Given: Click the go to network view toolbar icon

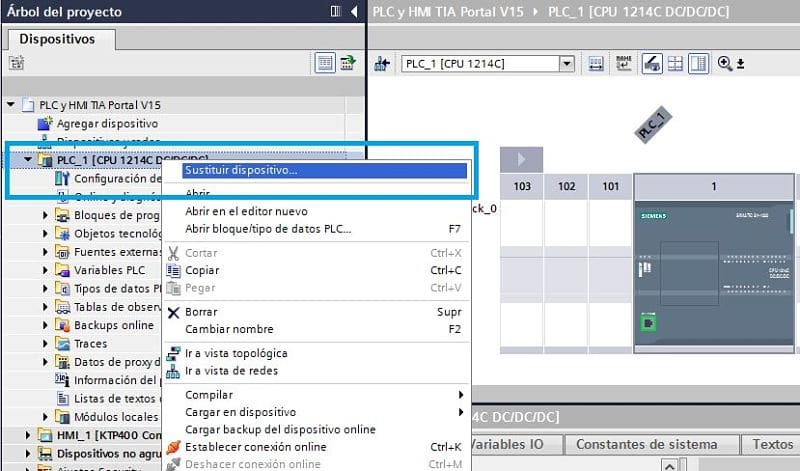Looking at the screenshot, I should pyautogui.click(x=382, y=64).
